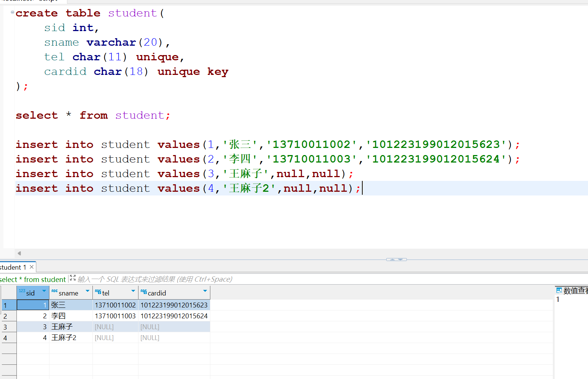Click the SQL filter expression input field

pos(155,279)
